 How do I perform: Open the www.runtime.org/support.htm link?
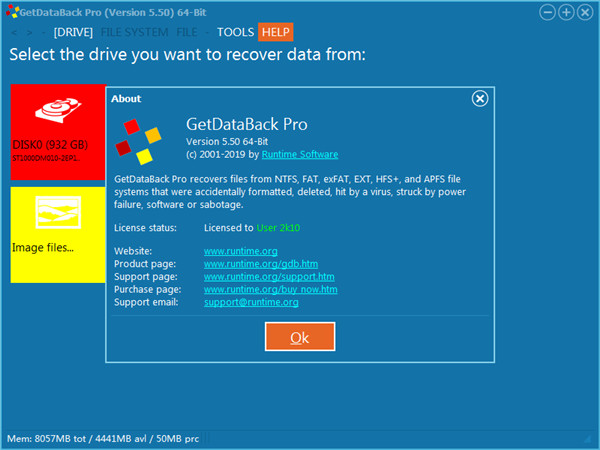(x=269, y=277)
